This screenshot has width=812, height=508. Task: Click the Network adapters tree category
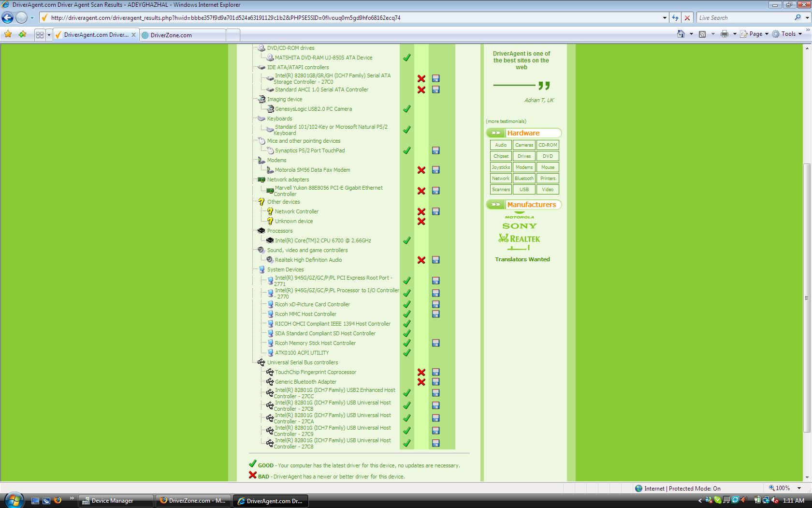288,179
